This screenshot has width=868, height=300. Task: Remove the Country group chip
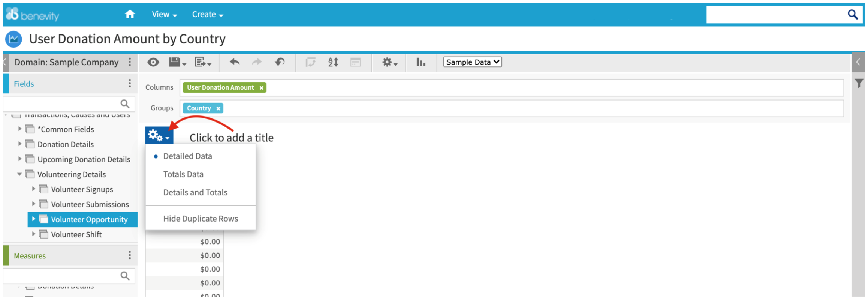218,108
